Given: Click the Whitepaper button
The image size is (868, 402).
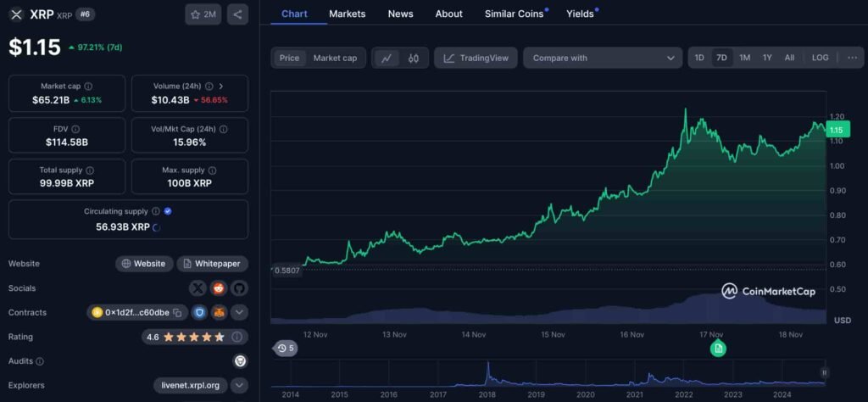Looking at the screenshot, I should 212,264.
